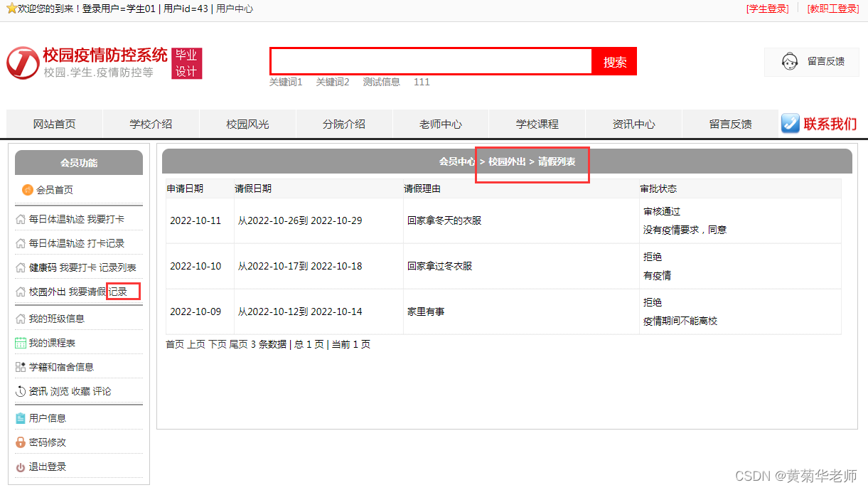
Task: Open 老师中心 from the navigation
Action: pyautogui.click(x=441, y=124)
